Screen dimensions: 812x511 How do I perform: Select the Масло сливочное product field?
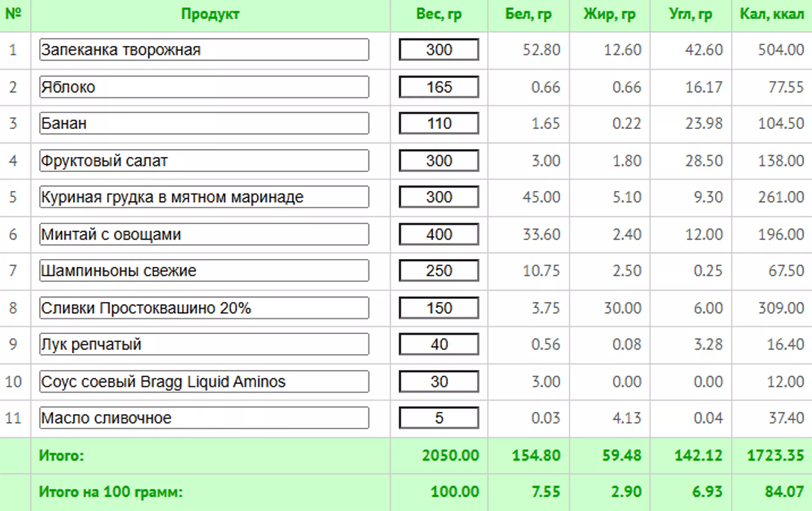pyautogui.click(x=204, y=418)
